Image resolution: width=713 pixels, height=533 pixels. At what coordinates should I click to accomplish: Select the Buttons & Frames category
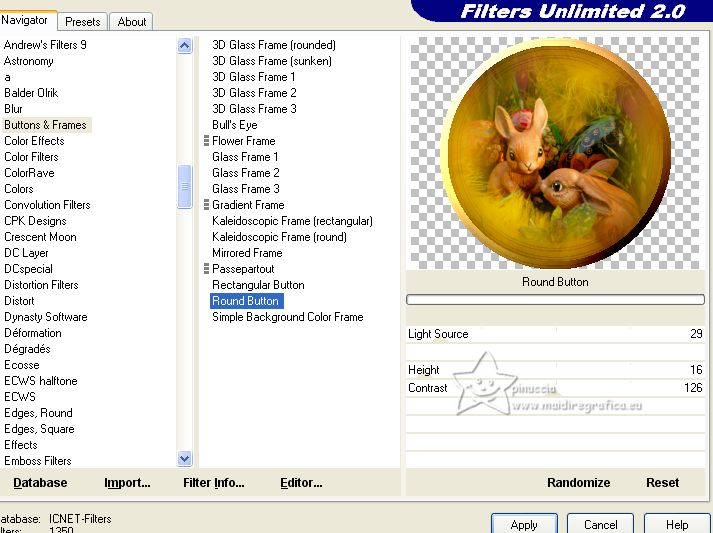pos(45,125)
